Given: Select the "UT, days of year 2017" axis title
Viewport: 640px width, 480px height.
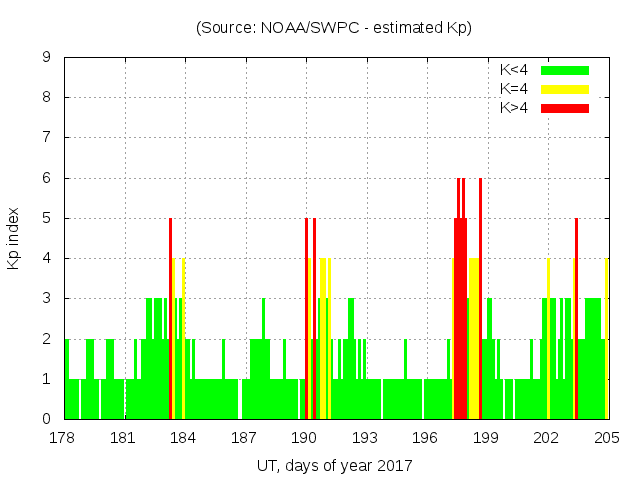Looking at the screenshot, I should (x=333, y=465).
